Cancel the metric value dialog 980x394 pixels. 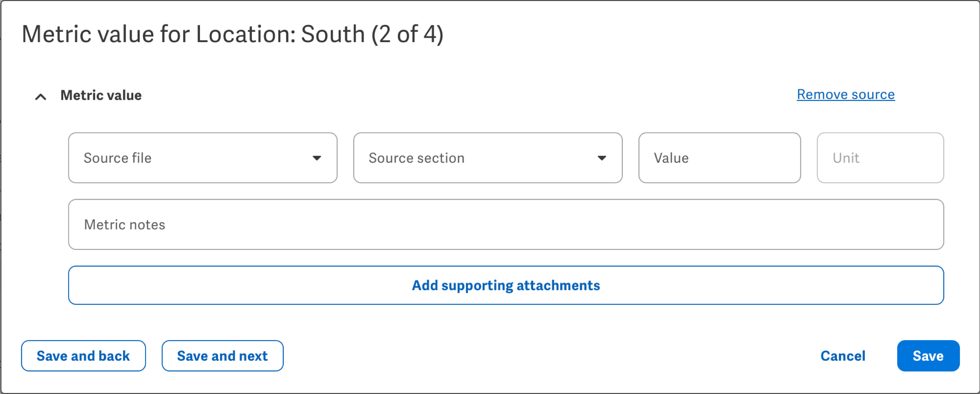[x=842, y=356]
